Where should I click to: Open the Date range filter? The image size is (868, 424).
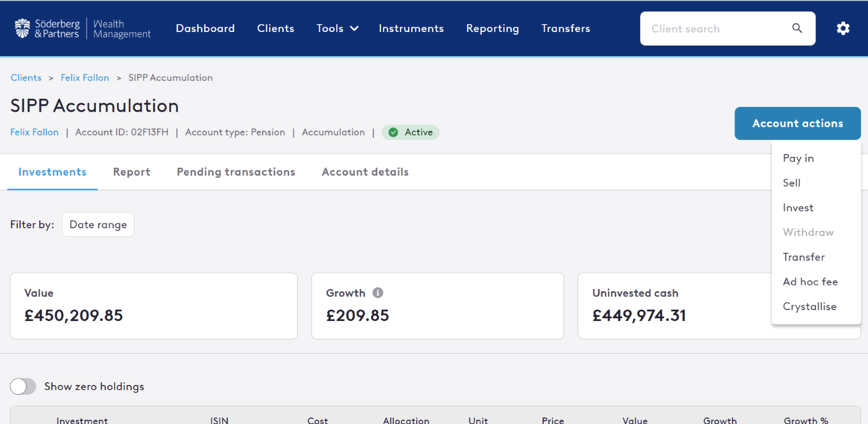[98, 224]
